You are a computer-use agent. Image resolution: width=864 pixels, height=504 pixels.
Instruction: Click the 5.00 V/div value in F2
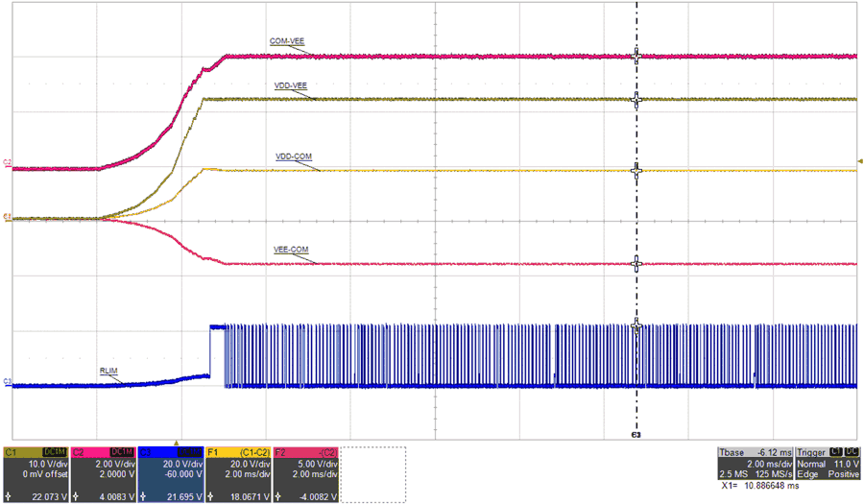point(316,465)
